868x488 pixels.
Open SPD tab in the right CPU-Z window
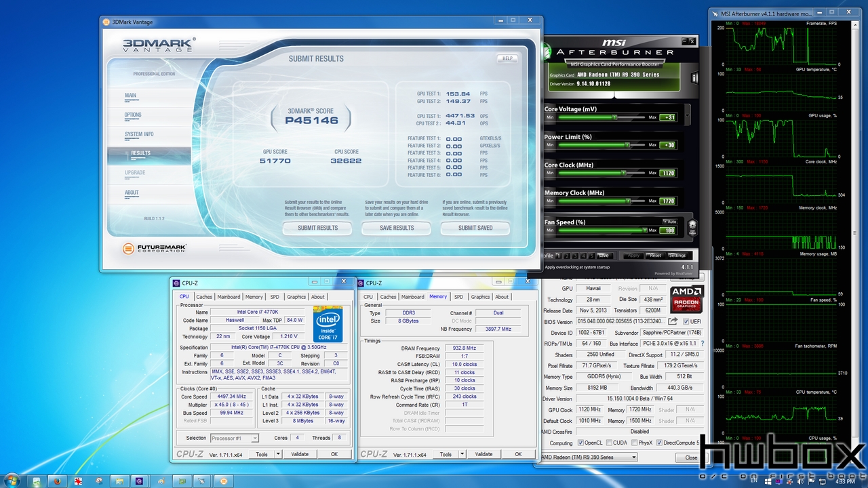click(x=459, y=297)
